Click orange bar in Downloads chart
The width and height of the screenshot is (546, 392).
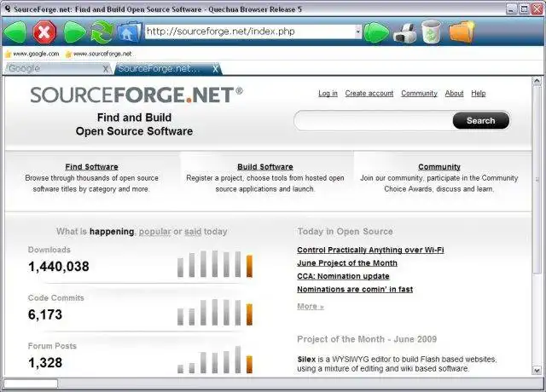(x=249, y=266)
